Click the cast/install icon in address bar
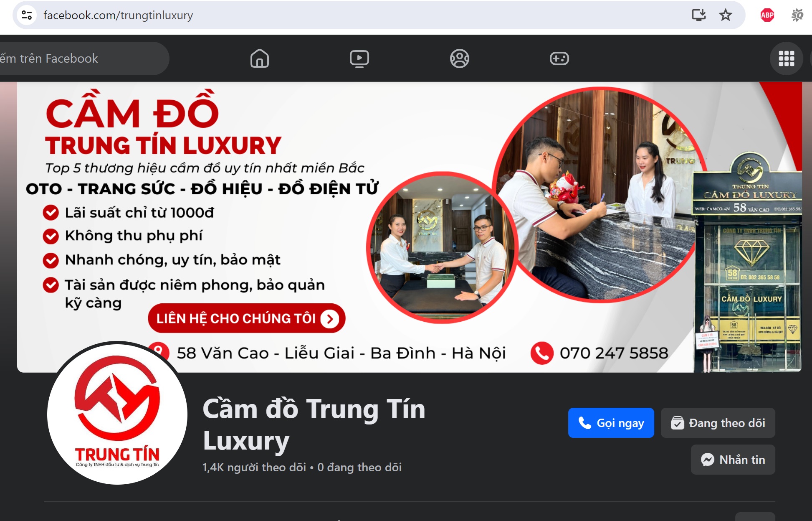The width and height of the screenshot is (812, 521). click(699, 15)
